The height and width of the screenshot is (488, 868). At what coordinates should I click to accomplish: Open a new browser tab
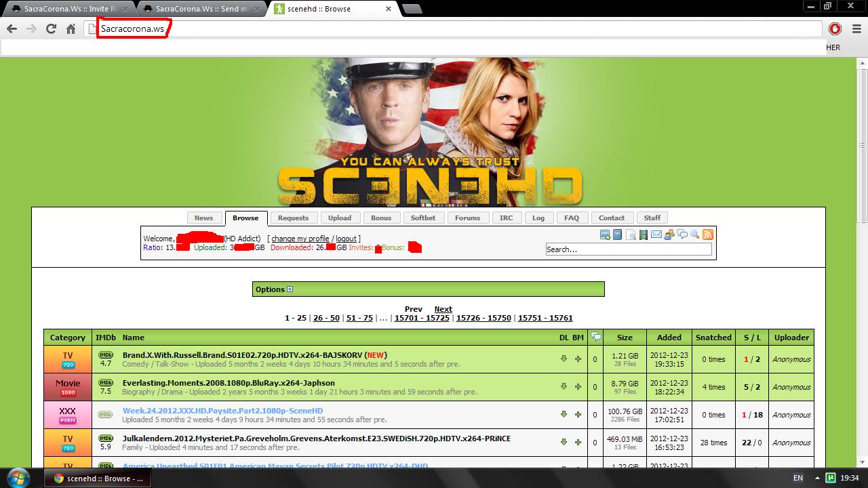coord(412,9)
